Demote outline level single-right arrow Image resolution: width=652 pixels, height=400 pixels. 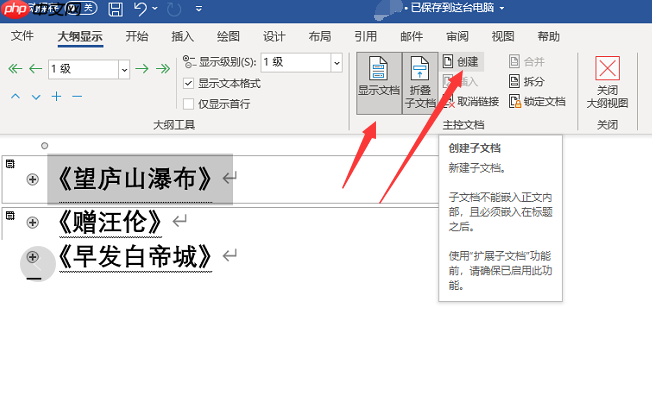pyautogui.click(x=142, y=69)
